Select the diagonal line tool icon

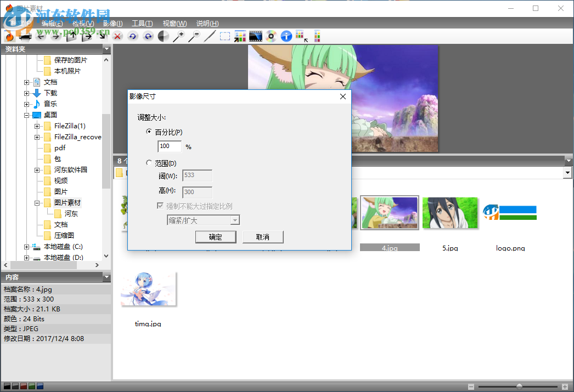[210, 36]
